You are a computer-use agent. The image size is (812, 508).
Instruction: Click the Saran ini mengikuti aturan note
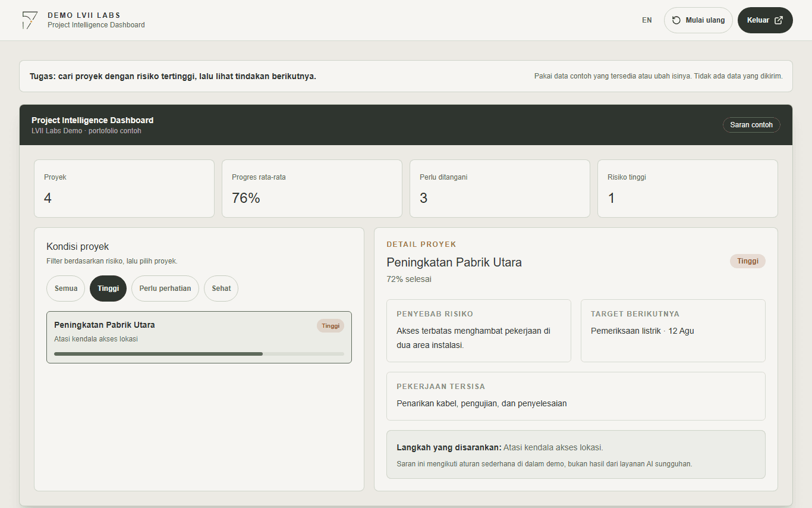coord(545,464)
